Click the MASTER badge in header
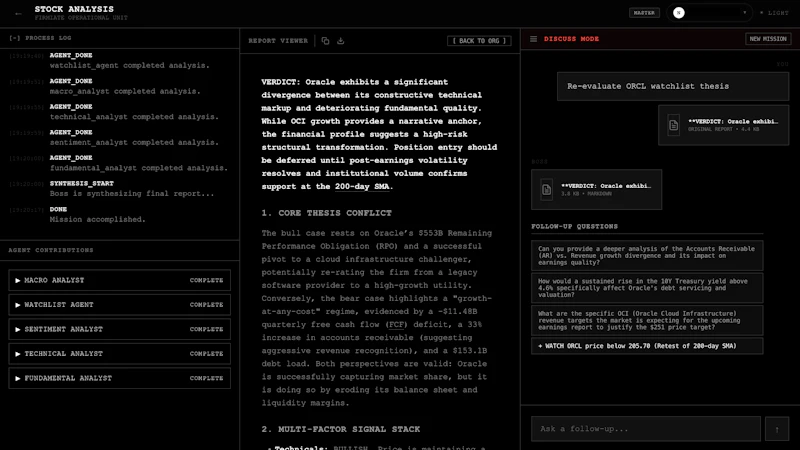Image resolution: width=800 pixels, height=450 pixels. coord(644,13)
